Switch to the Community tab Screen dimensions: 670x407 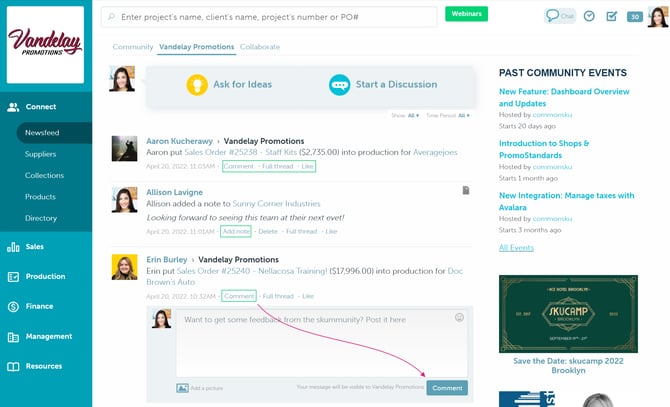click(132, 47)
